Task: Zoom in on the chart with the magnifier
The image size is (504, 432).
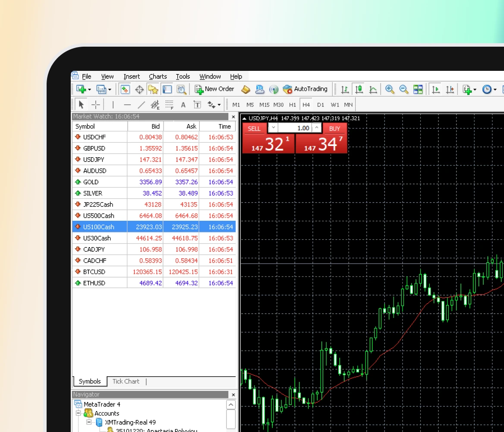Action: 389,89
